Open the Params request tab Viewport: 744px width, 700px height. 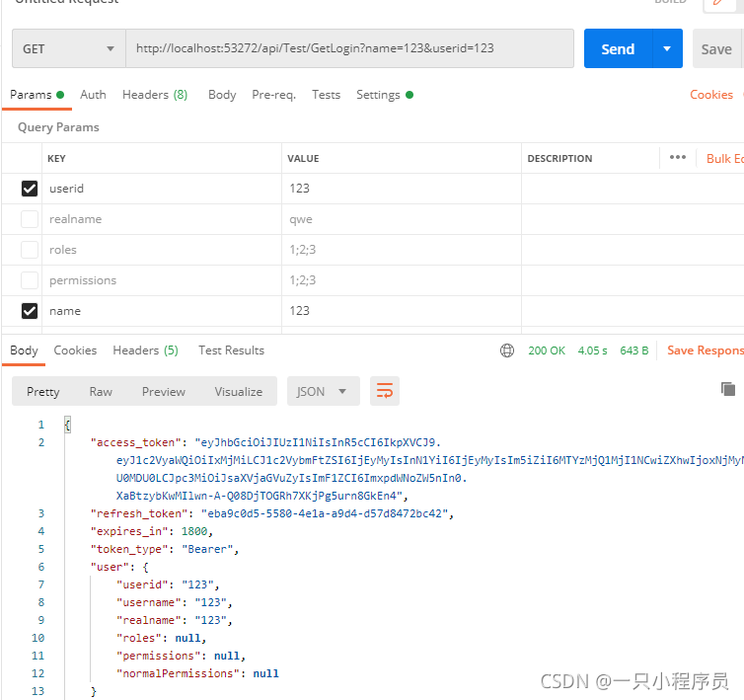click(37, 95)
